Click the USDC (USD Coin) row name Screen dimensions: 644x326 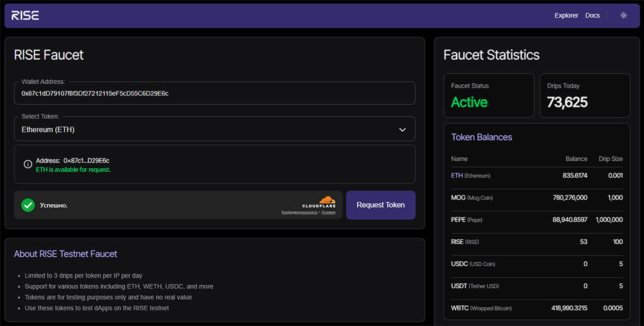tap(473, 264)
